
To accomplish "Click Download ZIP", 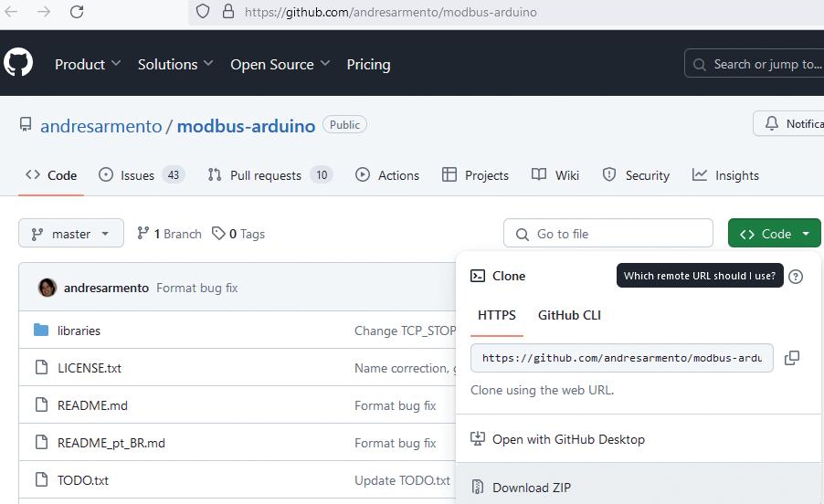I will point(531,488).
